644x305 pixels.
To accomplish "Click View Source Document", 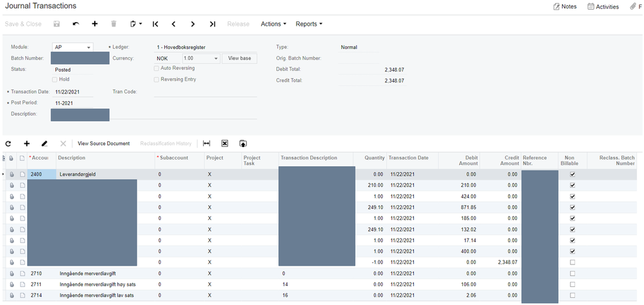I will pyautogui.click(x=104, y=143).
